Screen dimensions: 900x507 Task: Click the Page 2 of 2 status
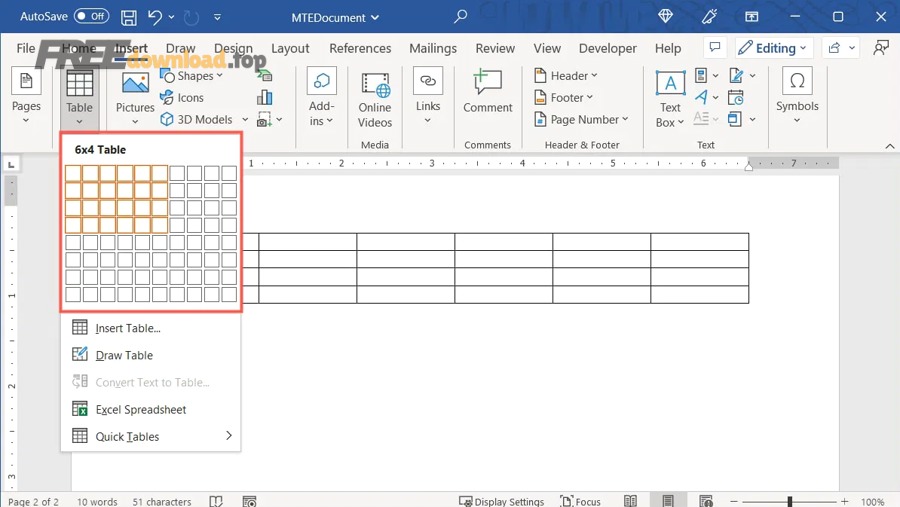[33, 501]
